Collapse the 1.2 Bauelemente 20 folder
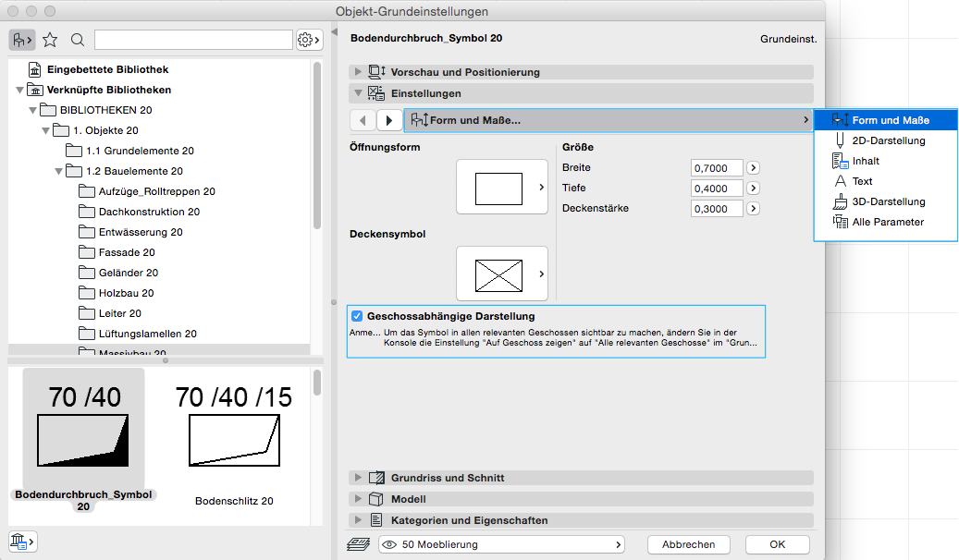Image resolution: width=959 pixels, height=560 pixels. [59, 171]
